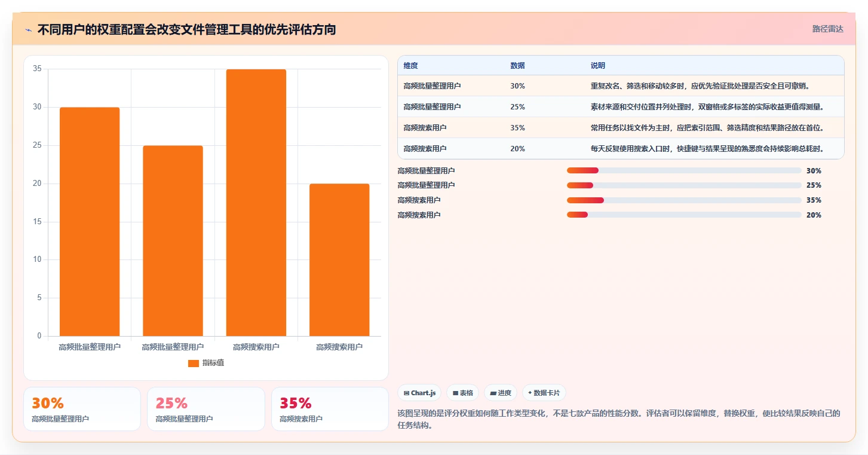Click the small blue icon before the title
This screenshot has width=868, height=455.
28,30
